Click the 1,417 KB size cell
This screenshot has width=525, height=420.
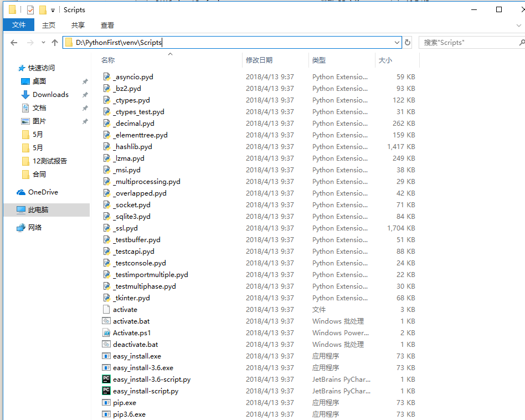pos(401,147)
